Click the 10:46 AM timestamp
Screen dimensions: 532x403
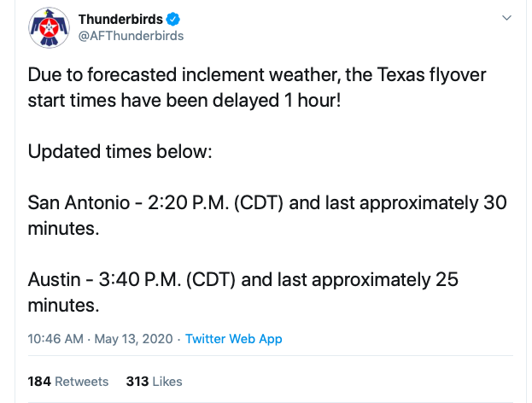coord(56,339)
